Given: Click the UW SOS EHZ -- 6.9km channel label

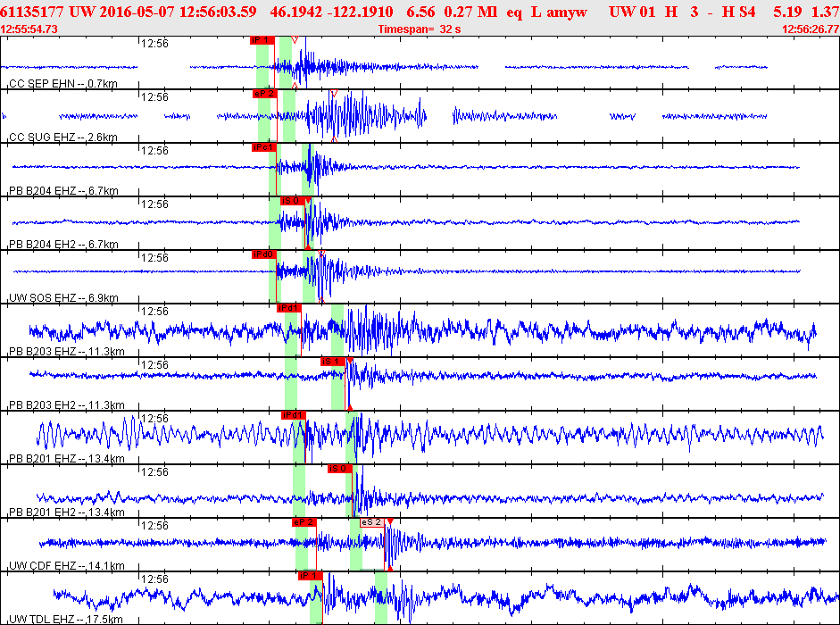Looking at the screenshot, I should click(x=63, y=298).
